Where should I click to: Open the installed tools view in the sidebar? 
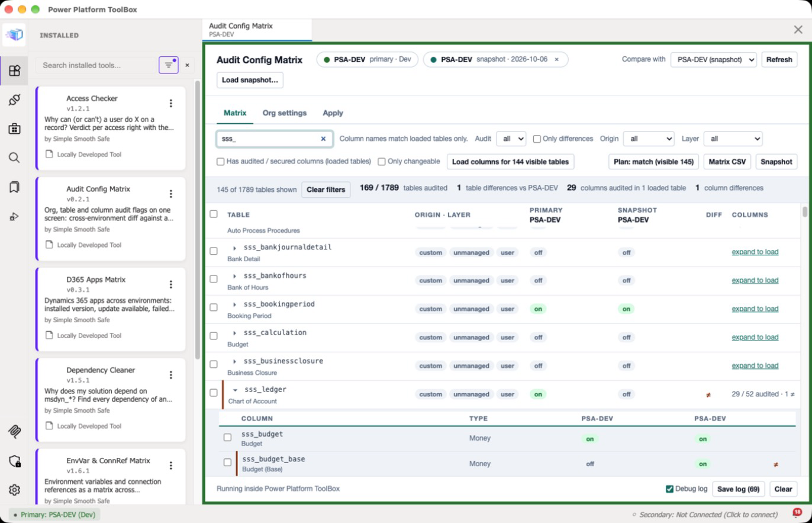point(14,71)
